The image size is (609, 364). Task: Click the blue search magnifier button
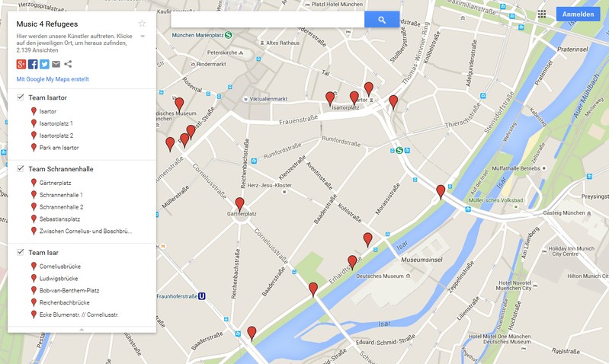(382, 20)
